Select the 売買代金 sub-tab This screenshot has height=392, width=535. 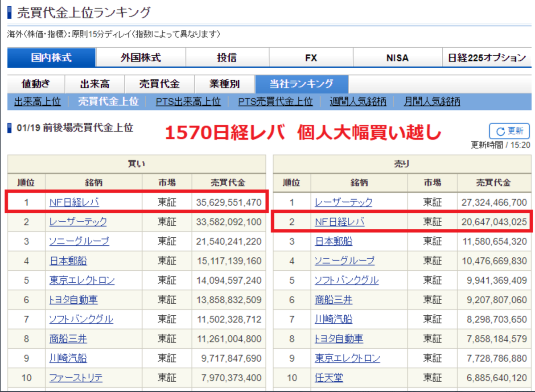tap(159, 84)
